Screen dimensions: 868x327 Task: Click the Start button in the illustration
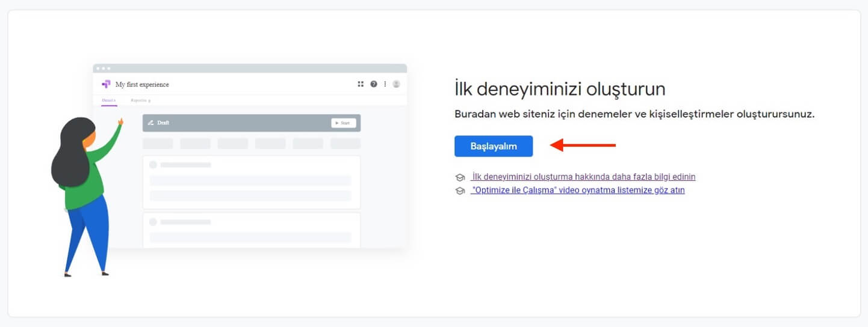[x=344, y=123]
